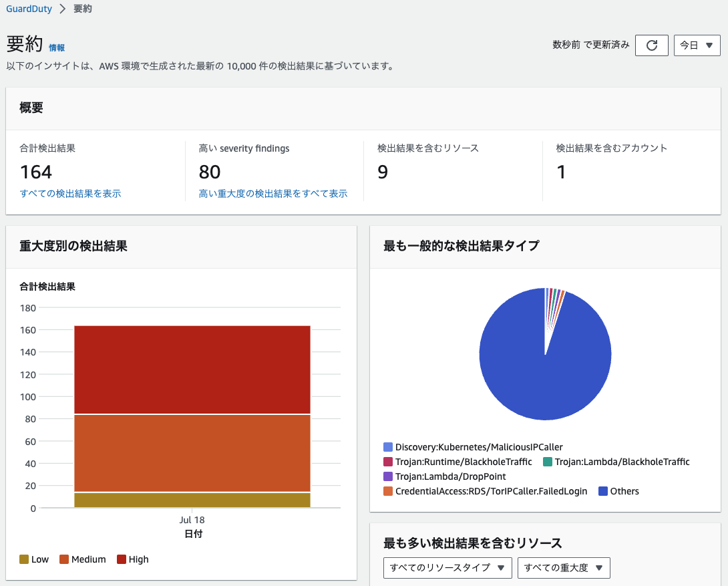Expand the すべての重大度 dropdown

(564, 568)
